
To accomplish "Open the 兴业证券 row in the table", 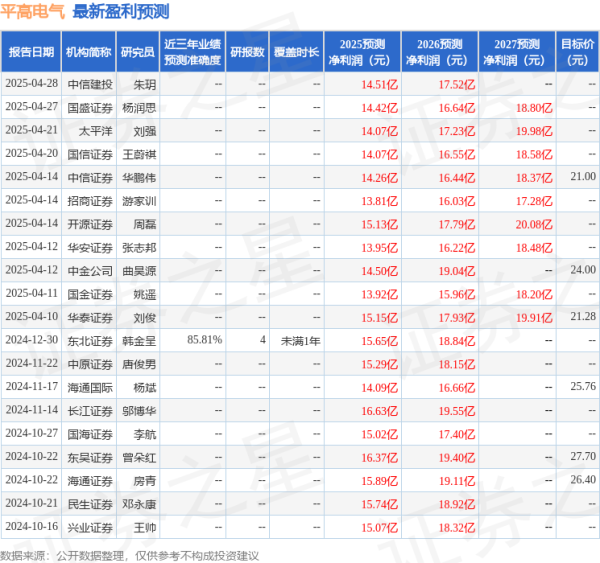I will pyautogui.click(x=90, y=526).
